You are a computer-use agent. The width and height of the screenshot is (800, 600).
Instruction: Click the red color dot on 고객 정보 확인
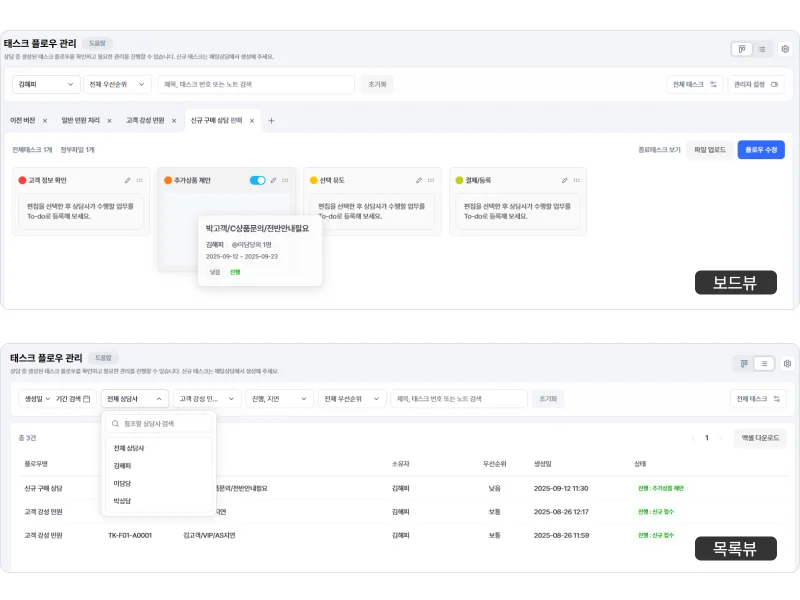point(22,180)
